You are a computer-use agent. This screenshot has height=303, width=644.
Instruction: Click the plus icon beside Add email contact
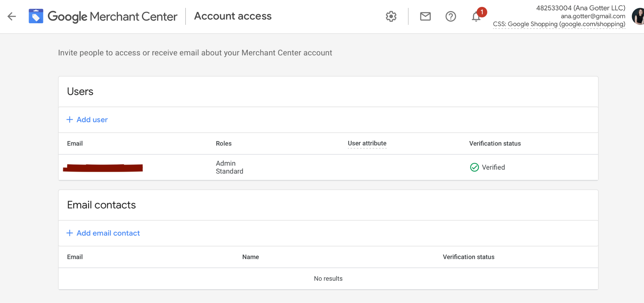point(69,233)
